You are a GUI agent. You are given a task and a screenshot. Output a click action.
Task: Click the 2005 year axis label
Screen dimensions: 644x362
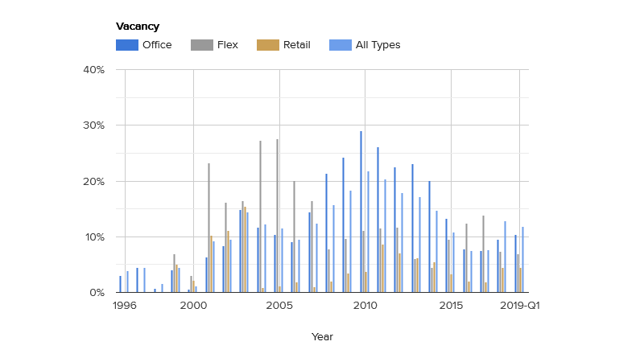[279, 306]
